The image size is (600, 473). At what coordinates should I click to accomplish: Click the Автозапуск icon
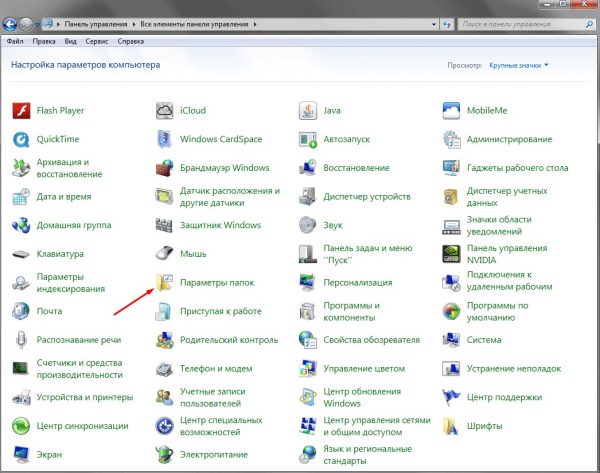click(308, 139)
